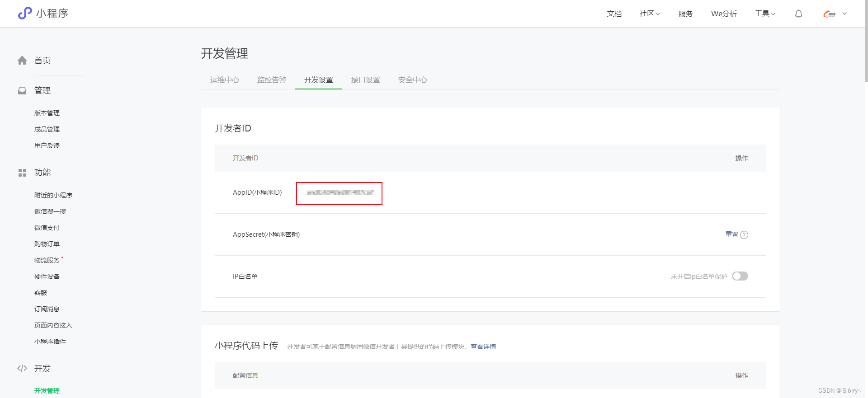The width and height of the screenshot is (868, 398).
Task: Click the 配置信息 table header cell
Action: click(x=245, y=375)
